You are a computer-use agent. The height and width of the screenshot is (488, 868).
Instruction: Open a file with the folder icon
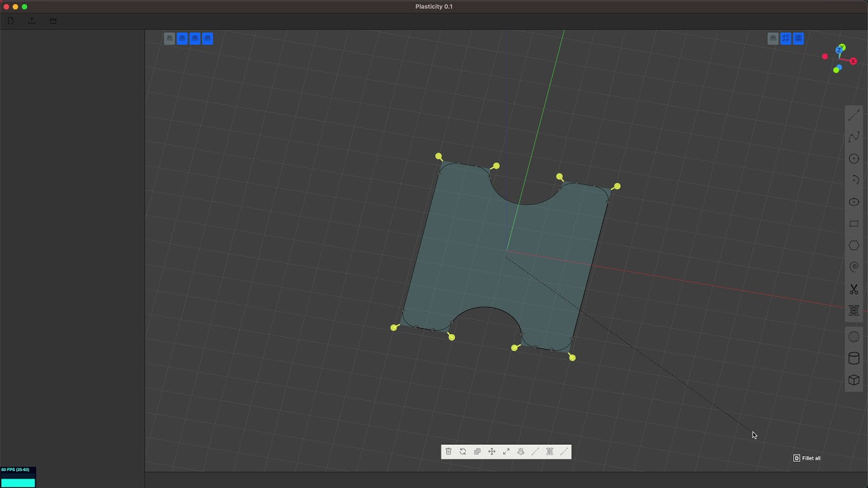[53, 21]
